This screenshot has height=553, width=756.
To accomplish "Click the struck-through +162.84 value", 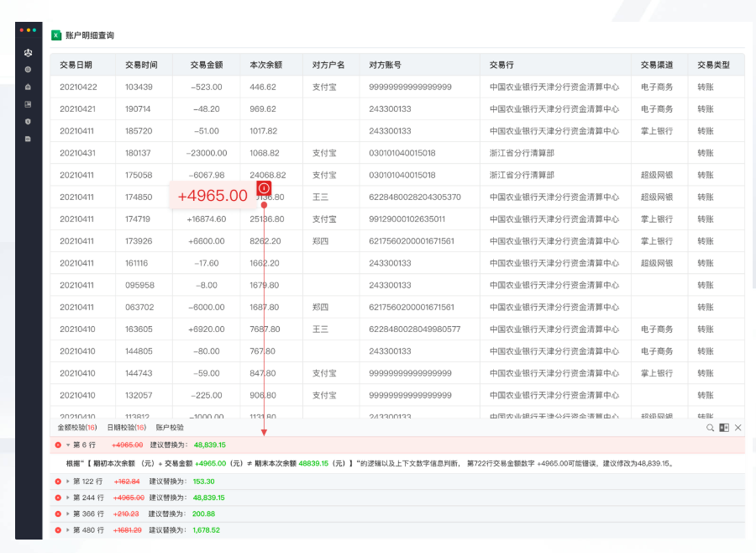I will pyautogui.click(x=127, y=482).
